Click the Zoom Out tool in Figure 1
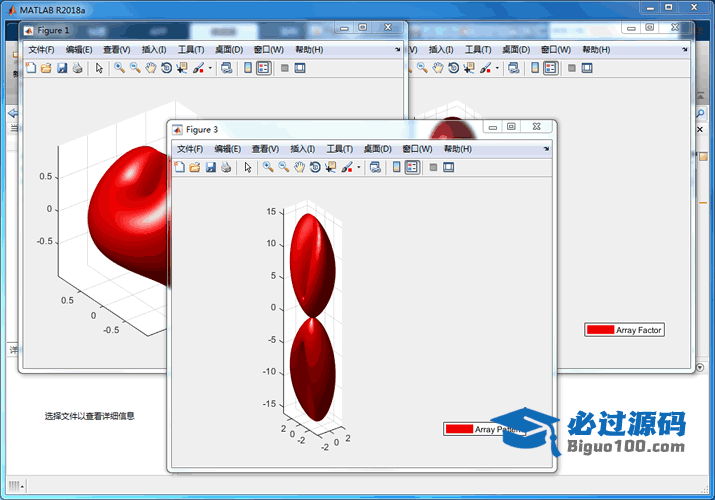The width and height of the screenshot is (715, 500). click(x=134, y=68)
